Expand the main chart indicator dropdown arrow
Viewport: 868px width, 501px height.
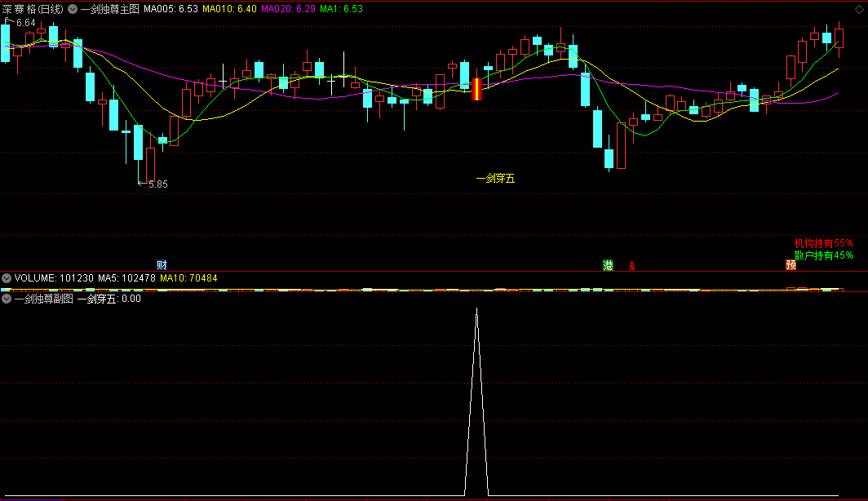[73, 9]
